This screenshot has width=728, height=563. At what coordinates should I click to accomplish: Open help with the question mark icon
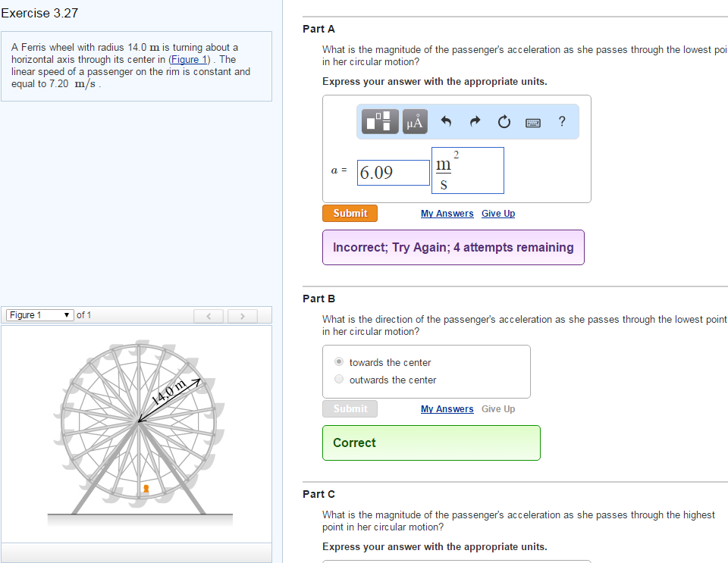tap(561, 121)
